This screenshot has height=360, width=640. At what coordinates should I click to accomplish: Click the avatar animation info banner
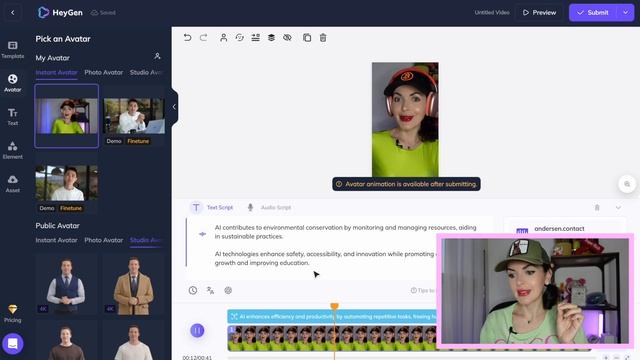coord(406,184)
